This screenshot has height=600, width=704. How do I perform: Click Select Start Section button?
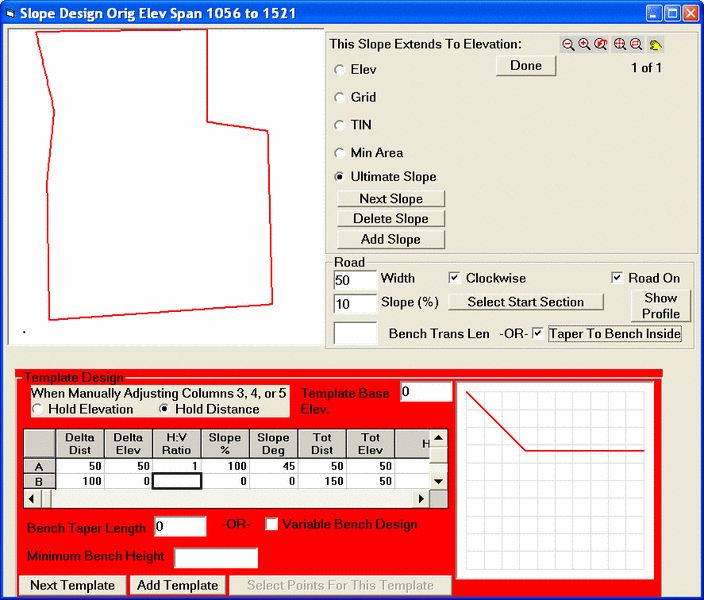coord(526,302)
